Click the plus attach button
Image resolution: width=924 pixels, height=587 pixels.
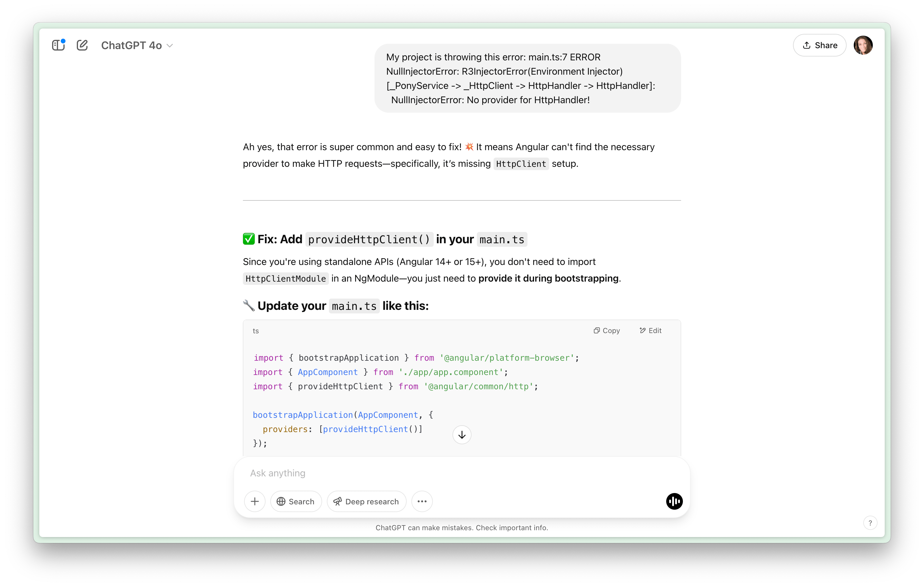[255, 501]
